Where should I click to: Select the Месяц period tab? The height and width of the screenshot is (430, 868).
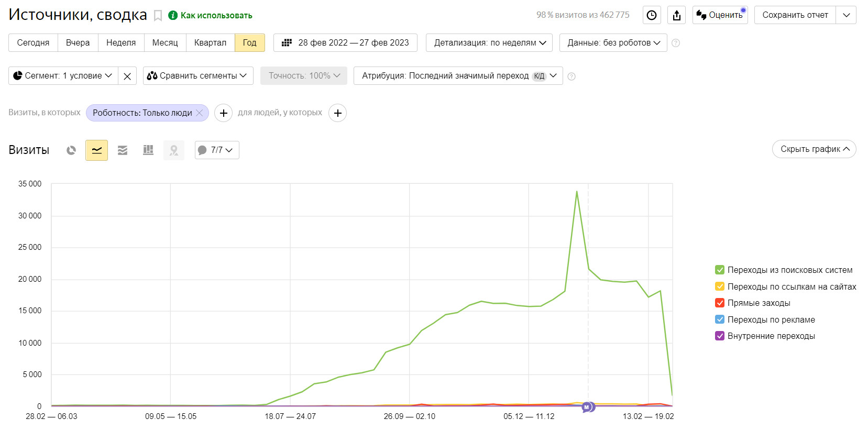pos(165,43)
